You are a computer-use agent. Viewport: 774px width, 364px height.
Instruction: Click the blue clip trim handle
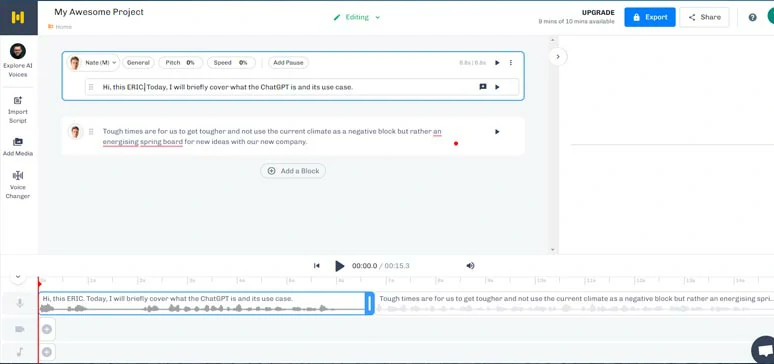[x=370, y=303]
